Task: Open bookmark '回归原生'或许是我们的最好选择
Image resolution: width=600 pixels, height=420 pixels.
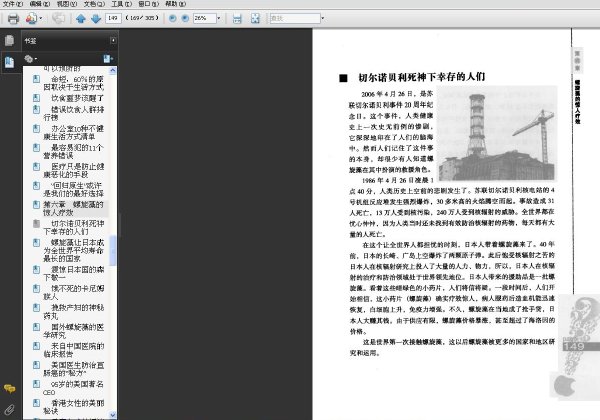Action: [x=73, y=189]
